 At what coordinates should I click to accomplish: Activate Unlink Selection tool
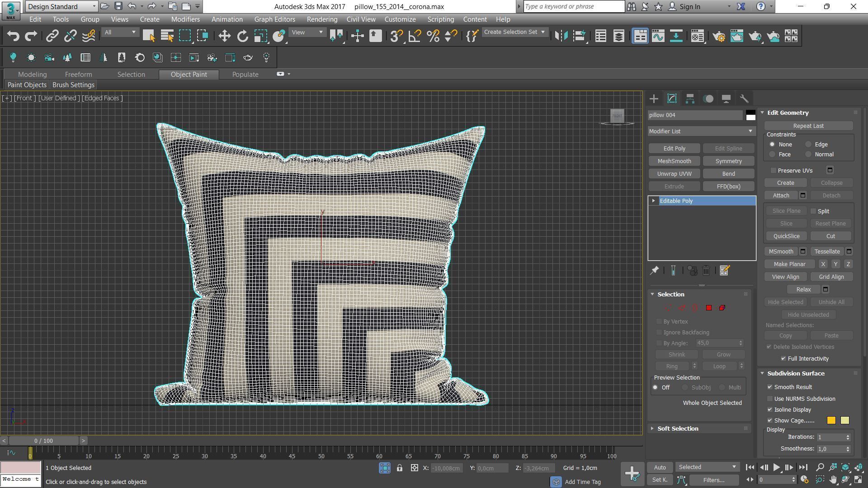pos(70,36)
